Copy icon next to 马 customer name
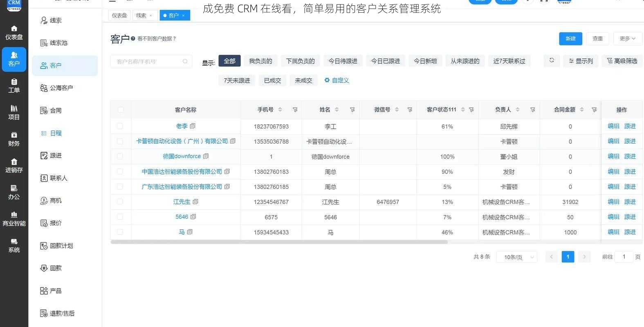The height and width of the screenshot is (327, 644). click(190, 232)
